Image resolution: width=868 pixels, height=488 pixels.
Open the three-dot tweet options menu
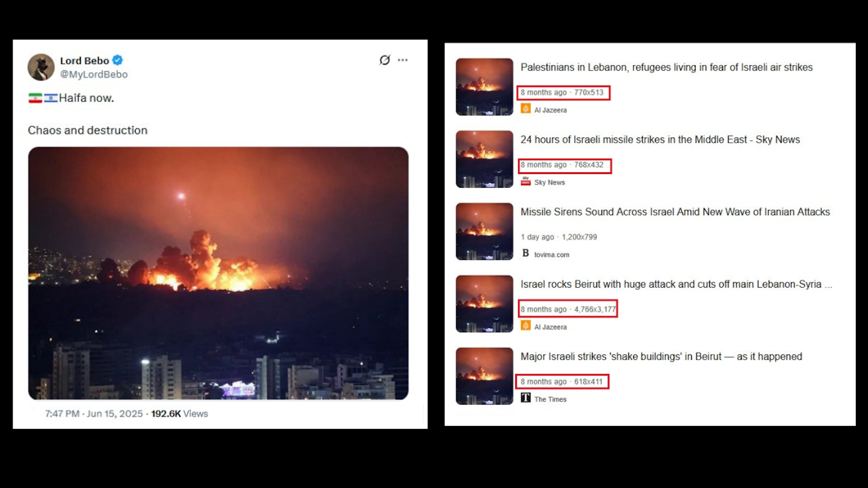403,60
